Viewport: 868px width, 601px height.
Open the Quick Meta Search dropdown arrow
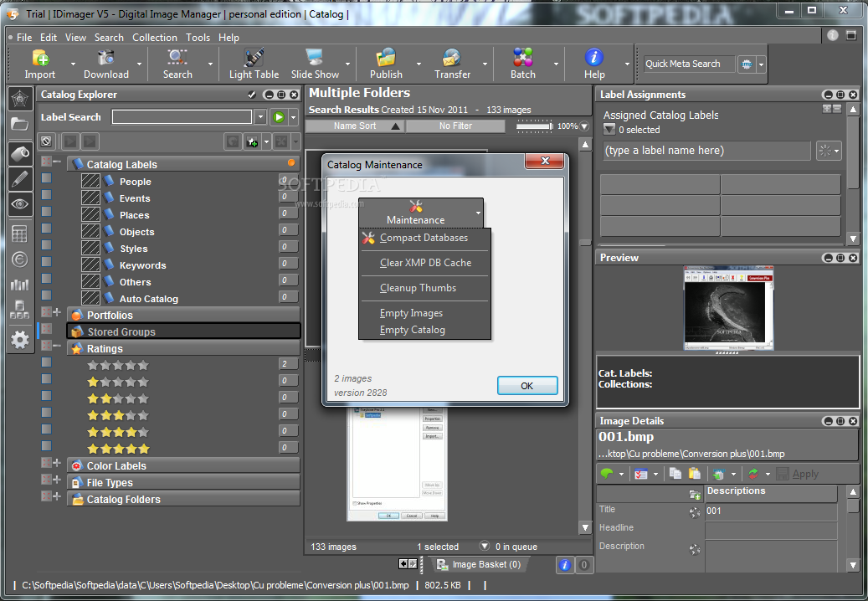[762, 64]
